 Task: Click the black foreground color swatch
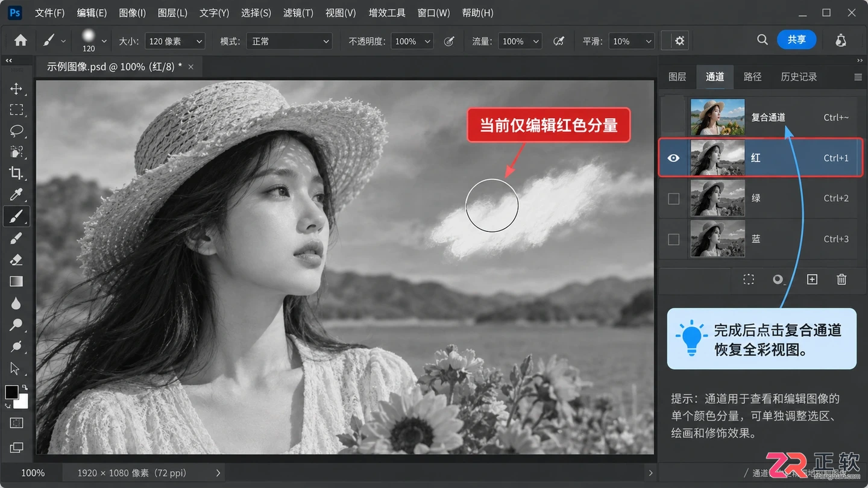(x=11, y=392)
